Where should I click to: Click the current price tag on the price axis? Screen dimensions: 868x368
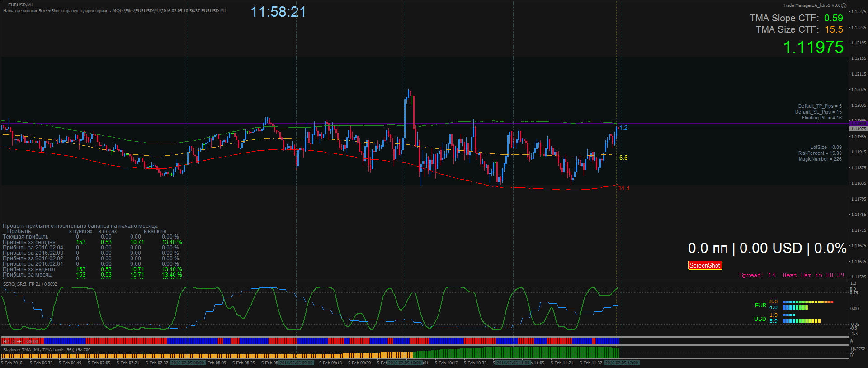pyautogui.click(x=858, y=129)
